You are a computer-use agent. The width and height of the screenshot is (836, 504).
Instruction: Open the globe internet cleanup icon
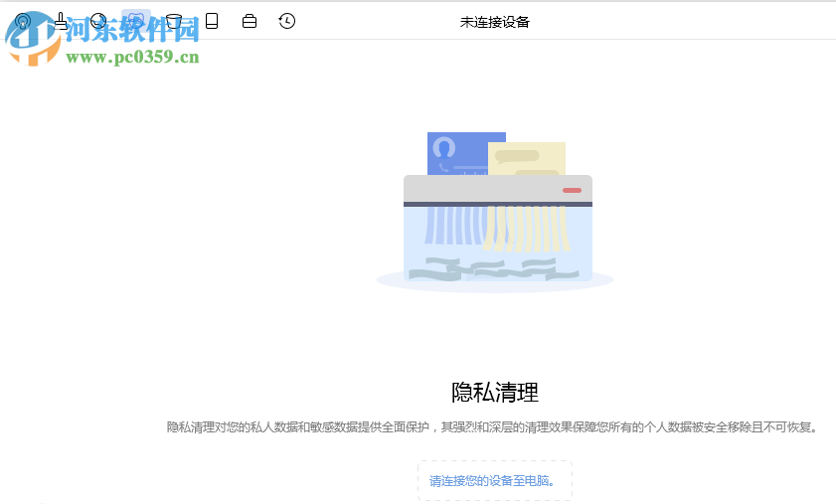click(x=98, y=21)
